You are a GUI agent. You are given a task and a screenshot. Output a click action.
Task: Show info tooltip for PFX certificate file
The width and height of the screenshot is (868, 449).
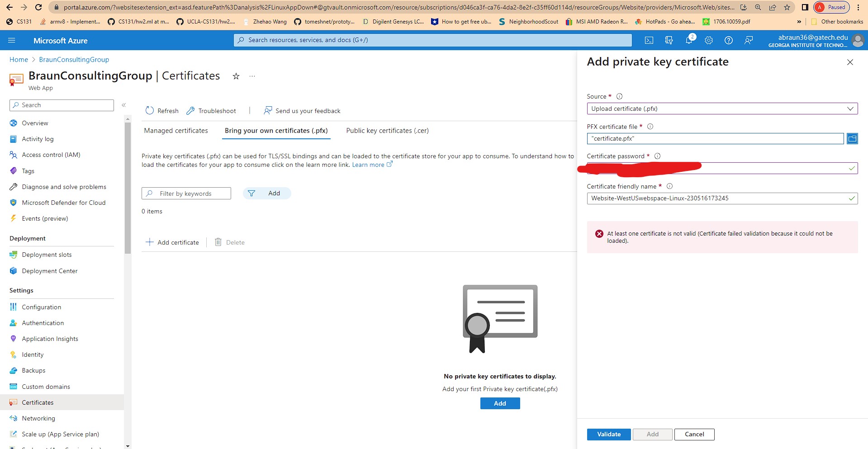pyautogui.click(x=650, y=127)
